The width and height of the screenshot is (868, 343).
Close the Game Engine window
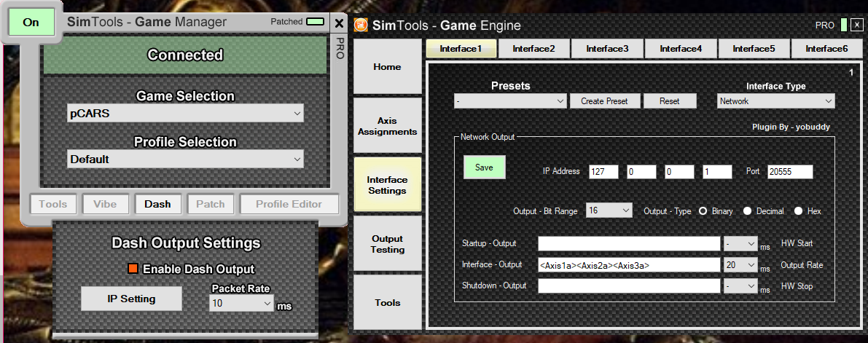click(856, 25)
